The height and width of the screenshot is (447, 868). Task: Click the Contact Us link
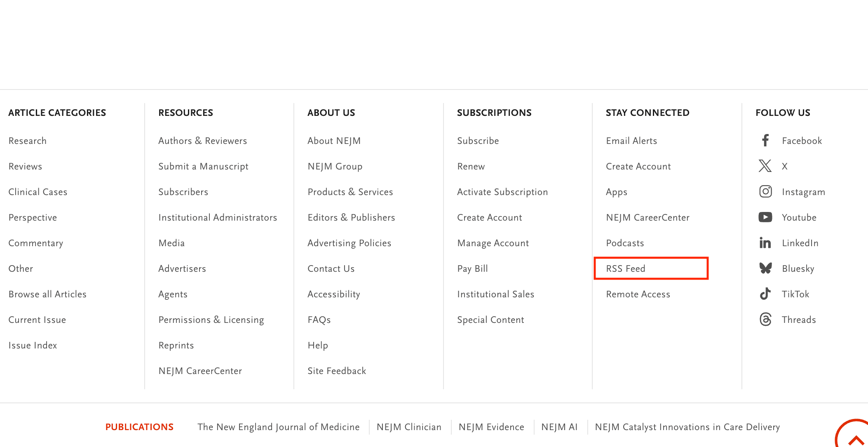(331, 268)
